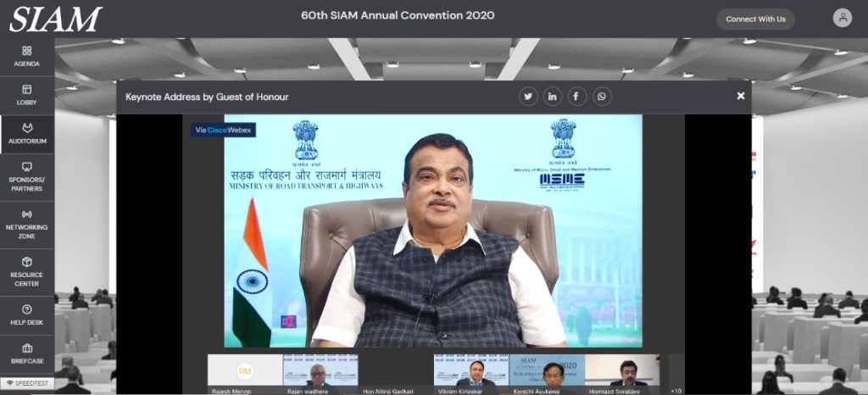Run the Speedtest at bottom left
Viewport: 868px width, 395px height.
(x=28, y=383)
